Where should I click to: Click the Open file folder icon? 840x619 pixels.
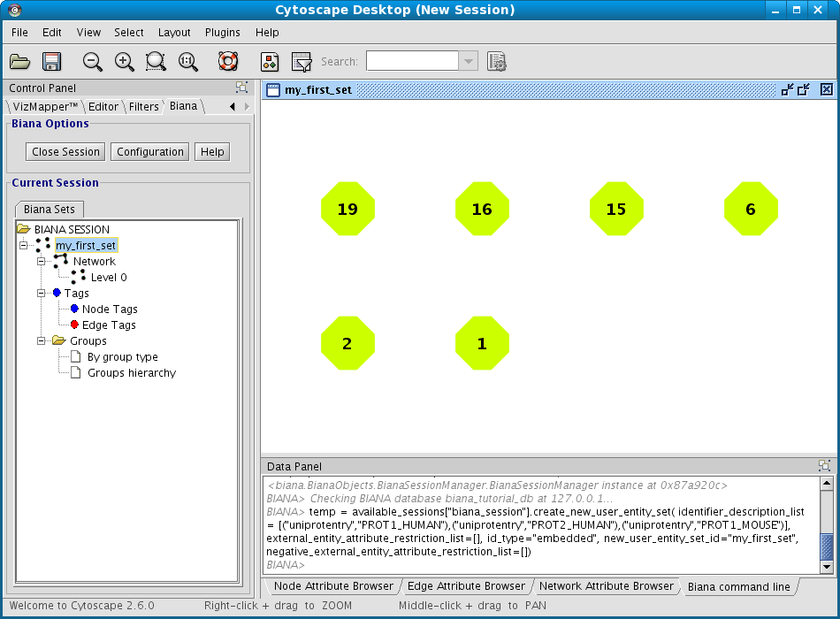click(x=19, y=62)
